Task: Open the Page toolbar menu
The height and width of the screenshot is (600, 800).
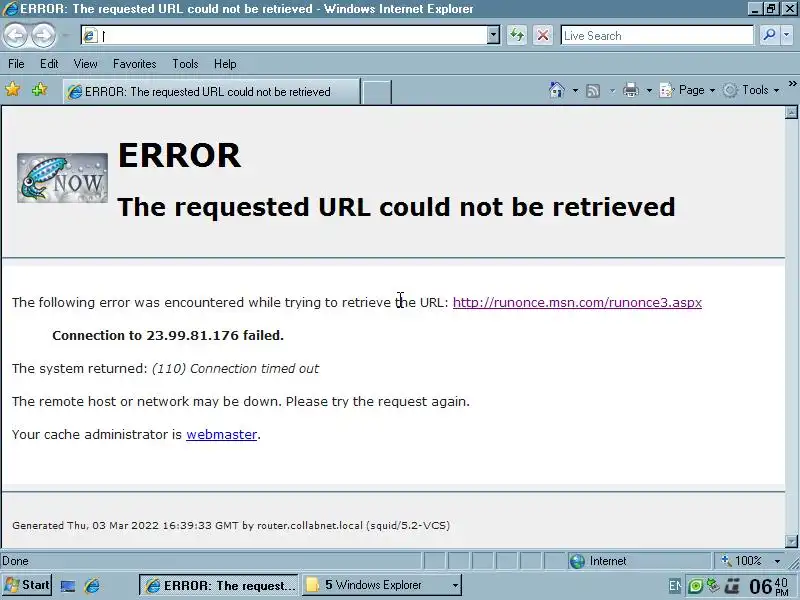Action: pos(687,90)
